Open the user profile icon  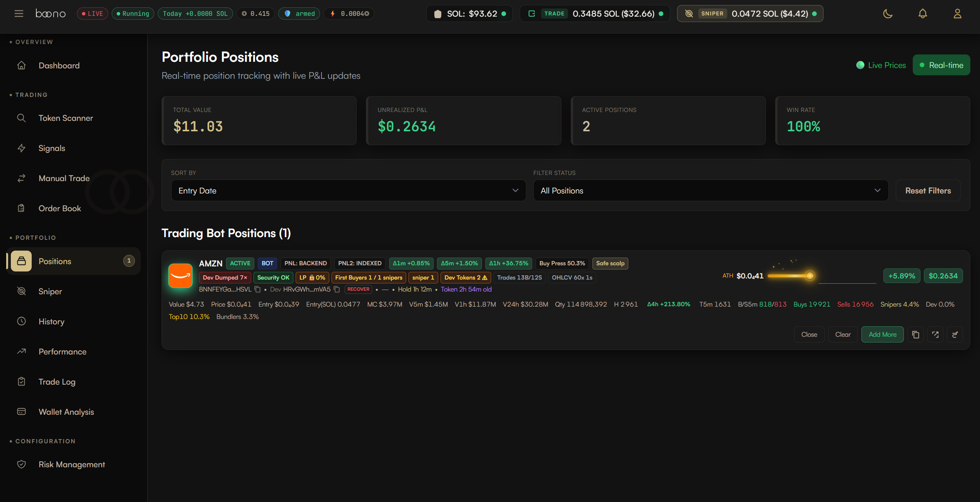(957, 14)
